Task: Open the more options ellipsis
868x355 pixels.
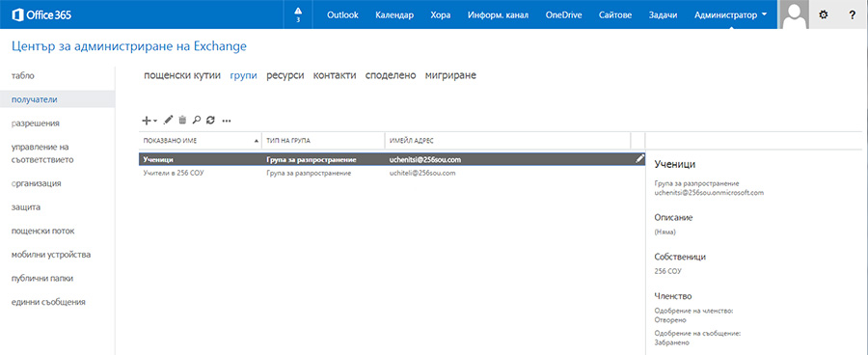Action: (226, 121)
